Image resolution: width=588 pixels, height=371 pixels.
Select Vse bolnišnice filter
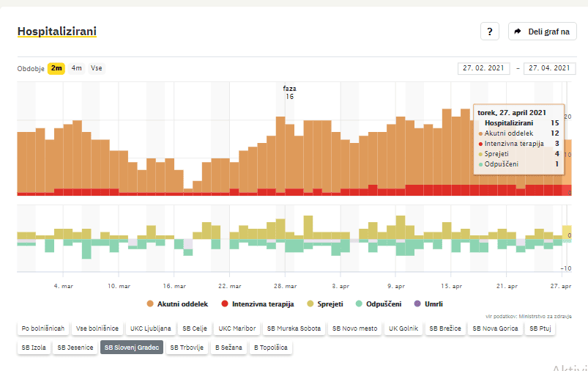pyautogui.click(x=98, y=328)
